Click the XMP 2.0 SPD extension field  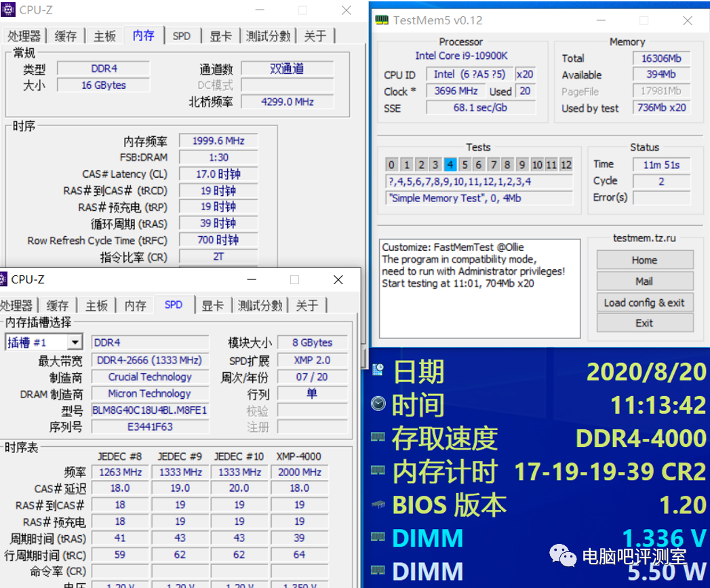click(x=313, y=360)
